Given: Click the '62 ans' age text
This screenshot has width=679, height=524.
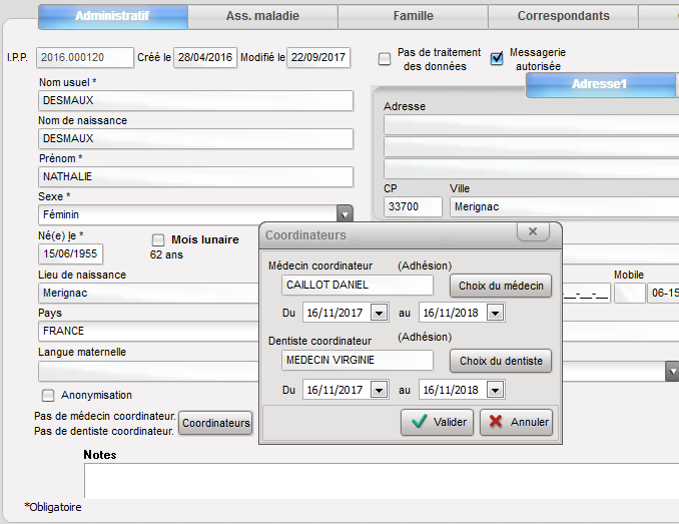Looking at the screenshot, I should tap(166, 255).
